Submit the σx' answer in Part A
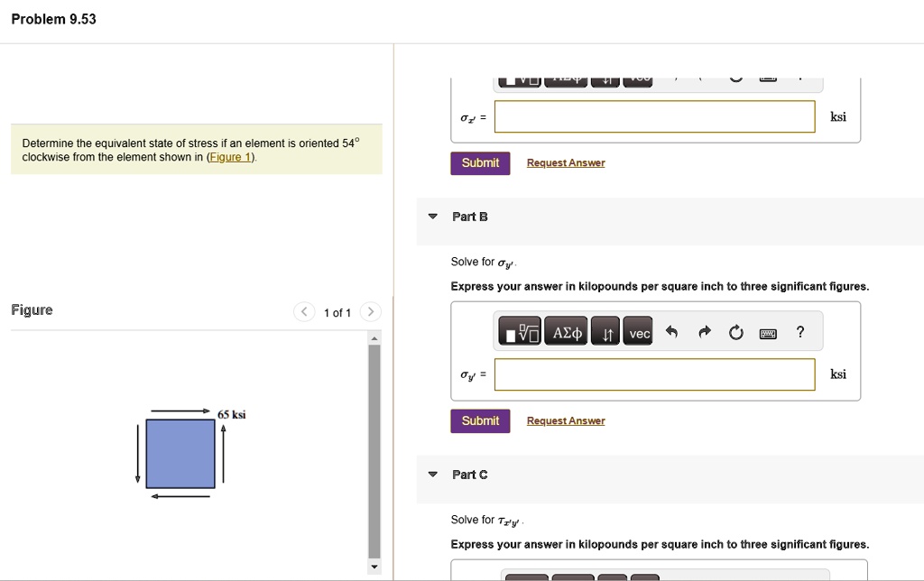 click(x=480, y=163)
